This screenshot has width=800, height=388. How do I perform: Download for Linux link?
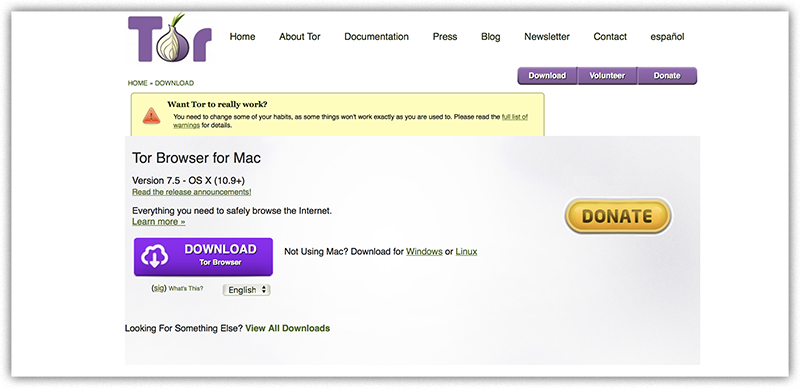466,252
